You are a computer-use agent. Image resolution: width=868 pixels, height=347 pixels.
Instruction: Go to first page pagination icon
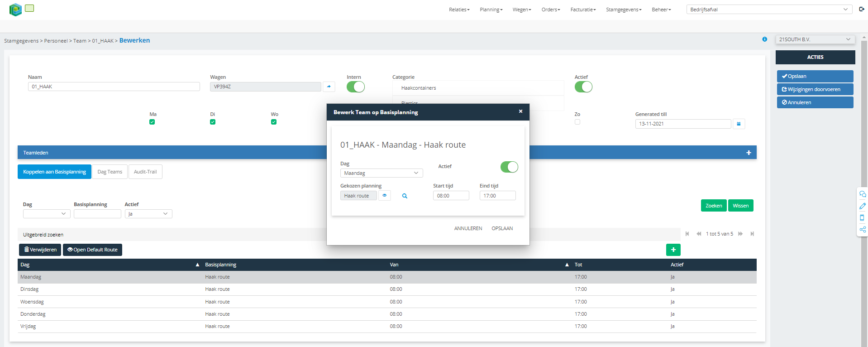tap(687, 234)
